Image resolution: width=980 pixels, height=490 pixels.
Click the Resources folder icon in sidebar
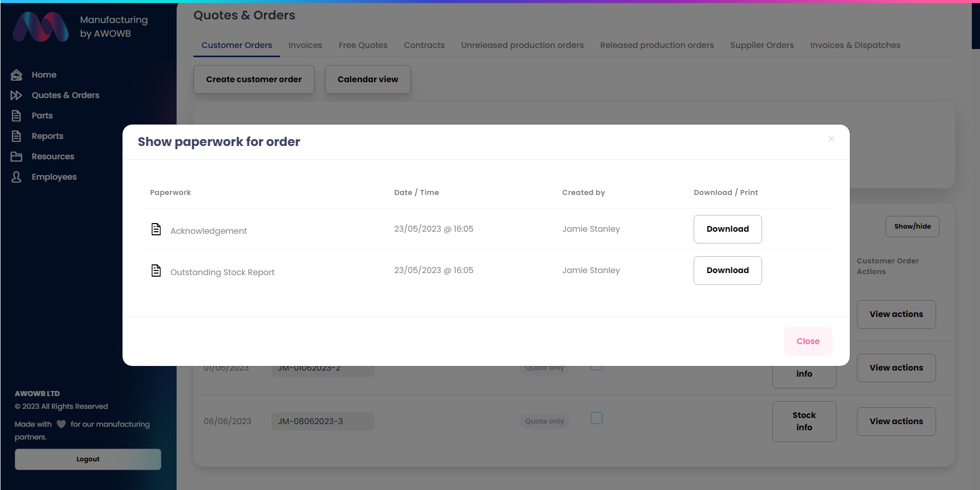(x=16, y=157)
